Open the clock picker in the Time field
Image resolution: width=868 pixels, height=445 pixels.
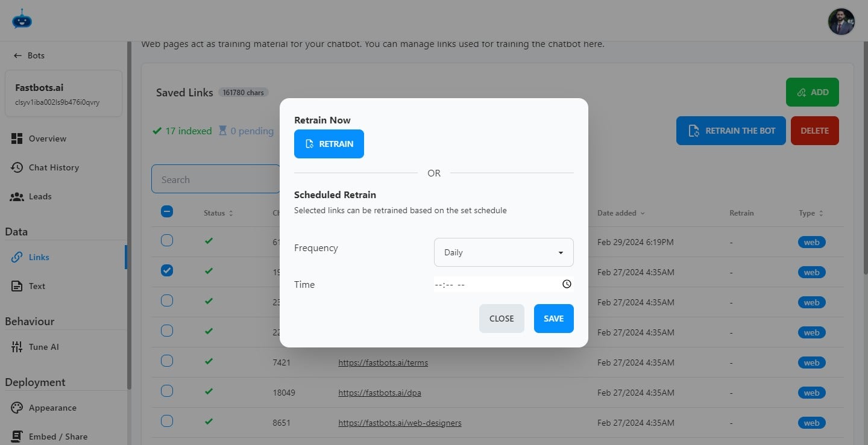566,283
